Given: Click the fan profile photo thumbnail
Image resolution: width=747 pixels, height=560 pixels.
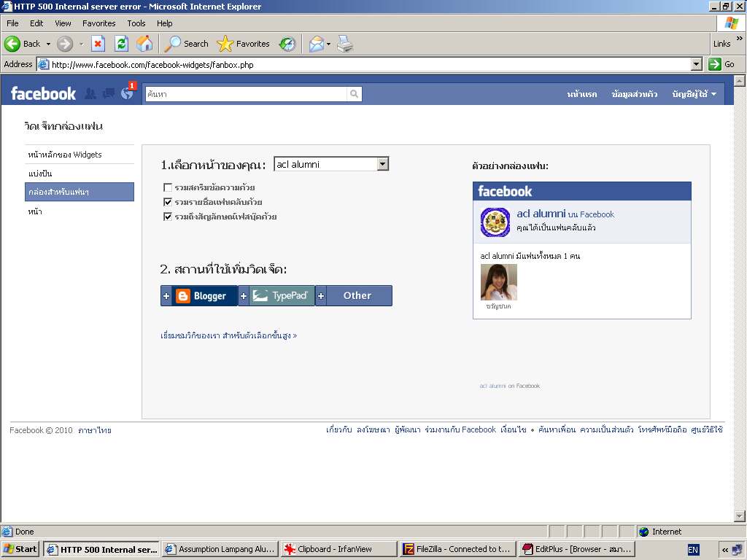Looking at the screenshot, I should [498, 282].
